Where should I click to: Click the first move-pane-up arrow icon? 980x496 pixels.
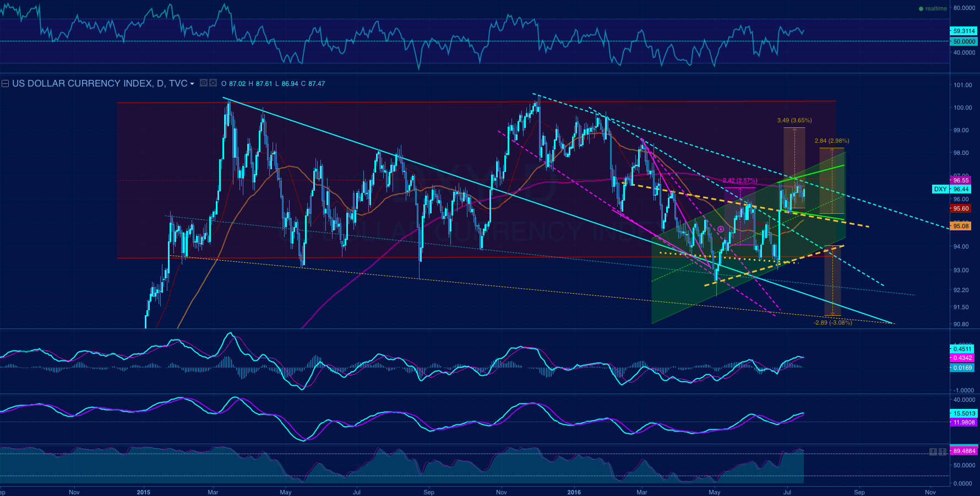click(x=933, y=451)
